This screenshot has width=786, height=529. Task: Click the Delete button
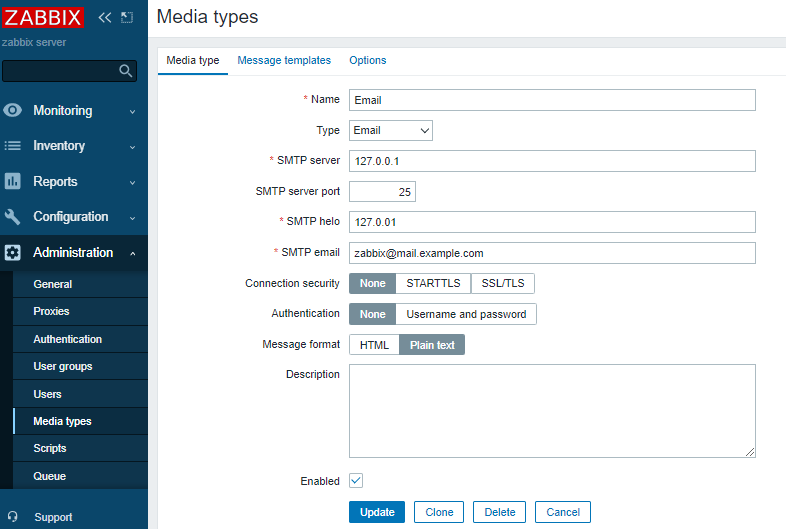499,512
